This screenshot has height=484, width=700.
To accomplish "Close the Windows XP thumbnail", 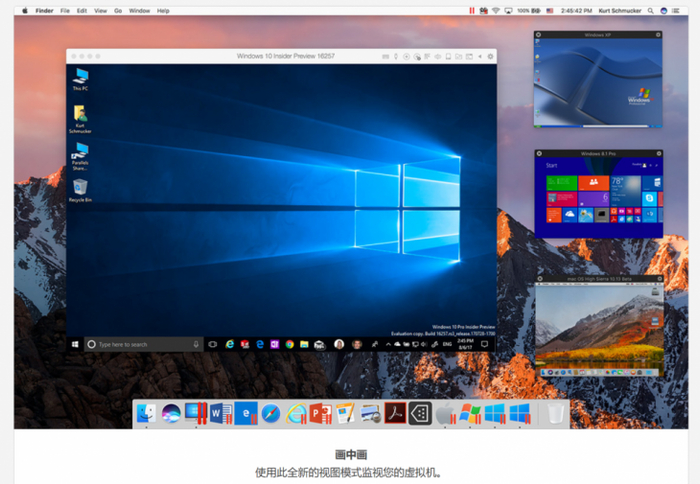I will click(538, 35).
